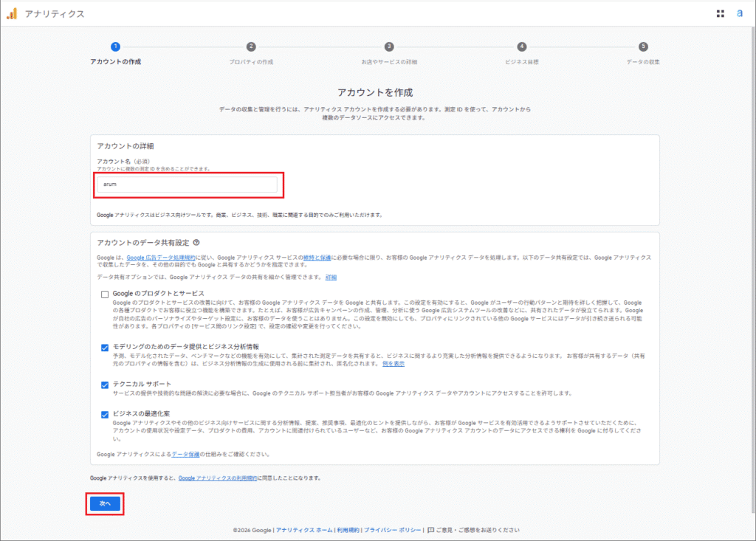Open the Google apps grid icon
The height and width of the screenshot is (541, 756).
pos(721,13)
